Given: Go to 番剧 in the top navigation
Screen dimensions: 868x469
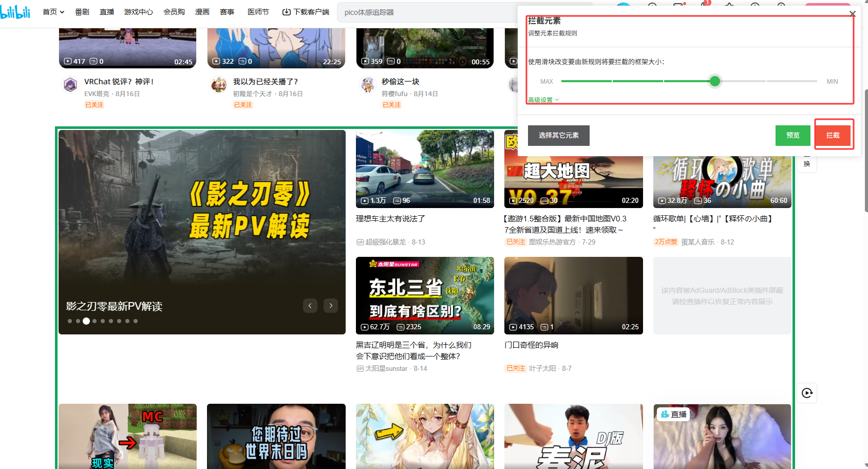Looking at the screenshot, I should 82,12.
